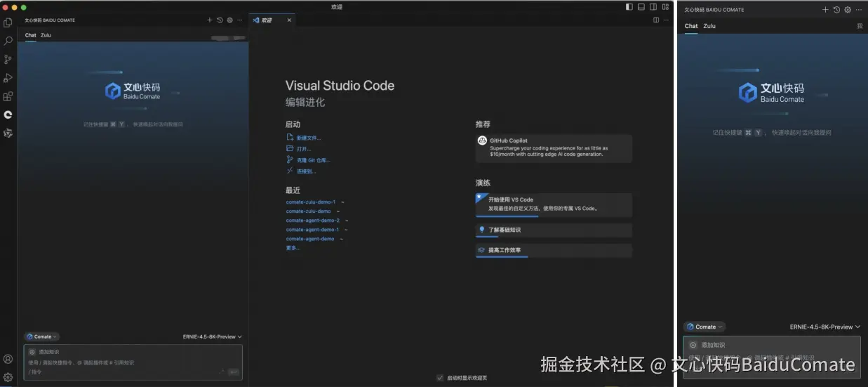Open customize layout button in title bar
Viewport: 868px width, 387px height.
click(665, 7)
